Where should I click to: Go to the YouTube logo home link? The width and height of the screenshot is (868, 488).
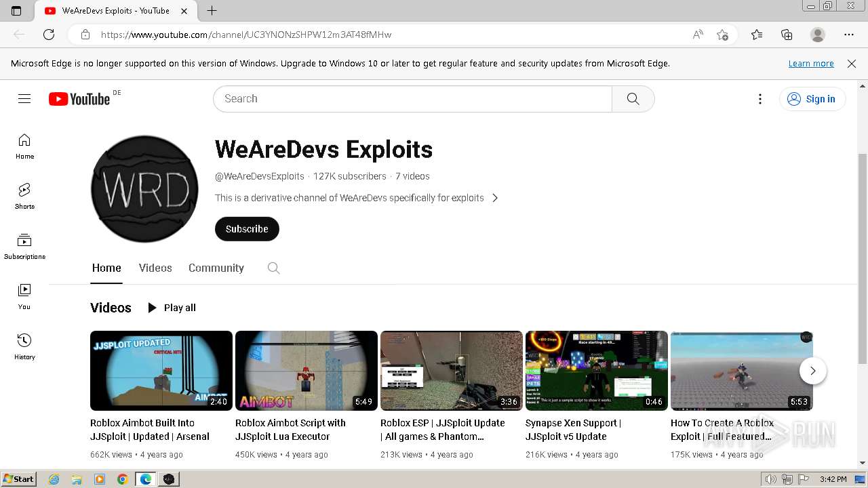[x=79, y=99]
